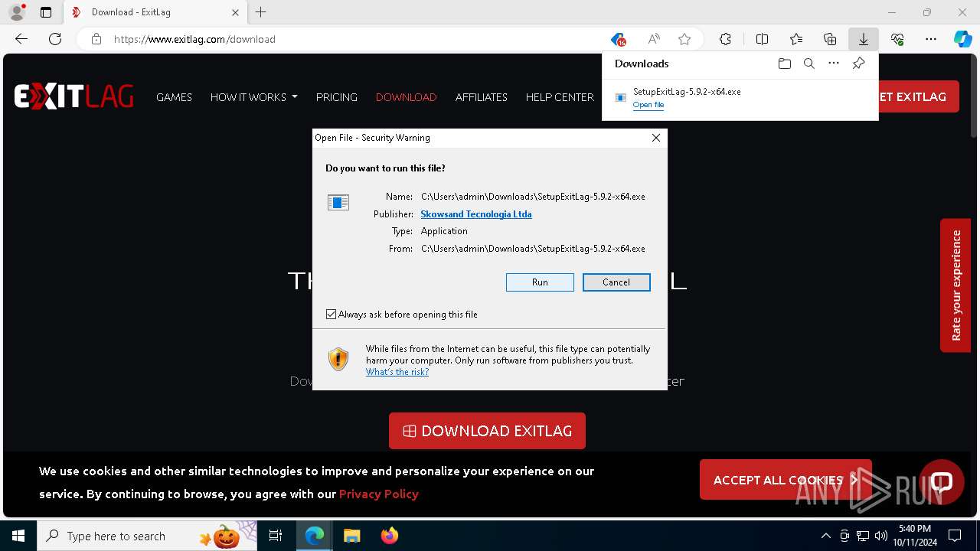Screen dimensions: 980x551
Task: Click publisher Skowsand Tecnologia Ltda link
Action: coord(476,214)
